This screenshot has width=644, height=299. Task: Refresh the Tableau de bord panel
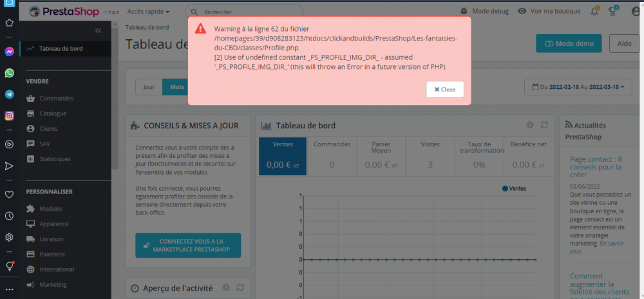pyautogui.click(x=545, y=125)
